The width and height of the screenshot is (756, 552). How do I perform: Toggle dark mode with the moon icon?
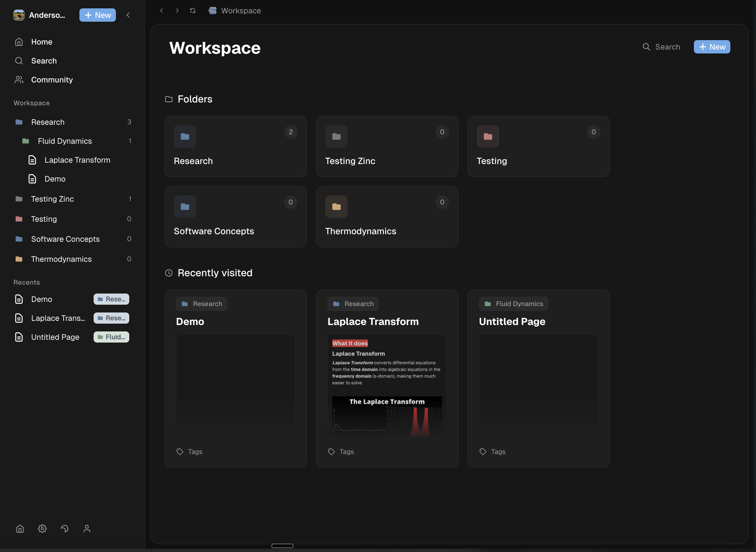tap(65, 528)
